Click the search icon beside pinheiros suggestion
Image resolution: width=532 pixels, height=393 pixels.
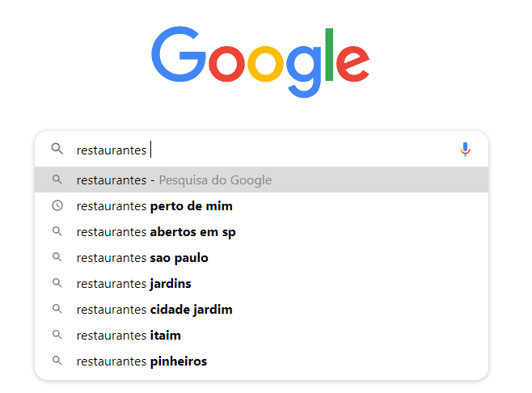pos(57,361)
